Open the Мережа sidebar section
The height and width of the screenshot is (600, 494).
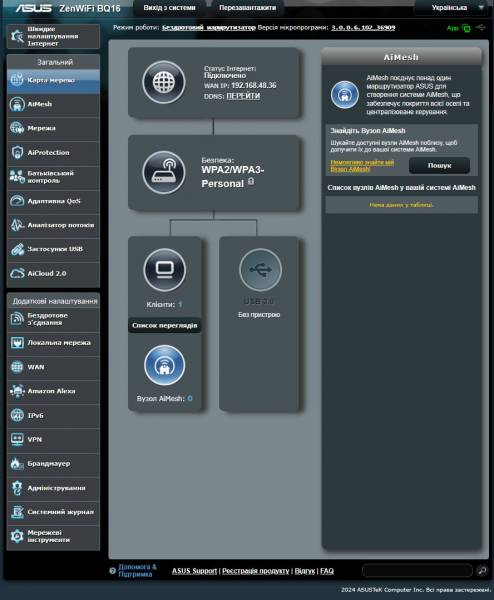coord(53,129)
